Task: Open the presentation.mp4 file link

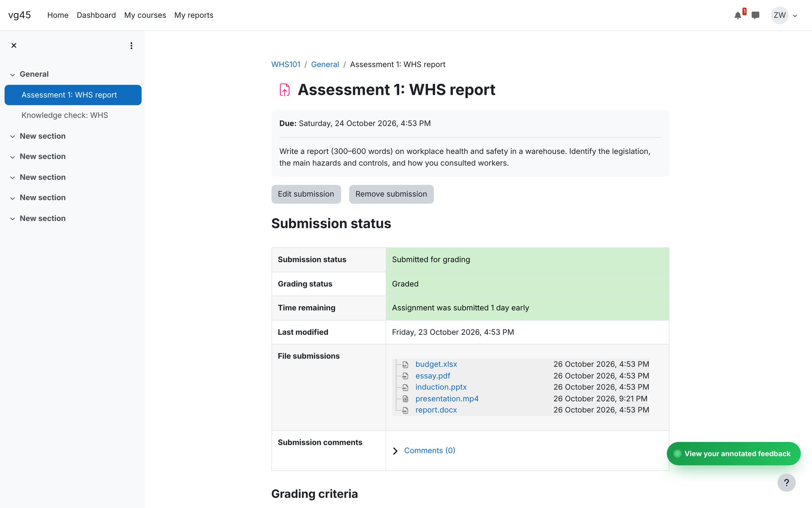Action: point(447,399)
